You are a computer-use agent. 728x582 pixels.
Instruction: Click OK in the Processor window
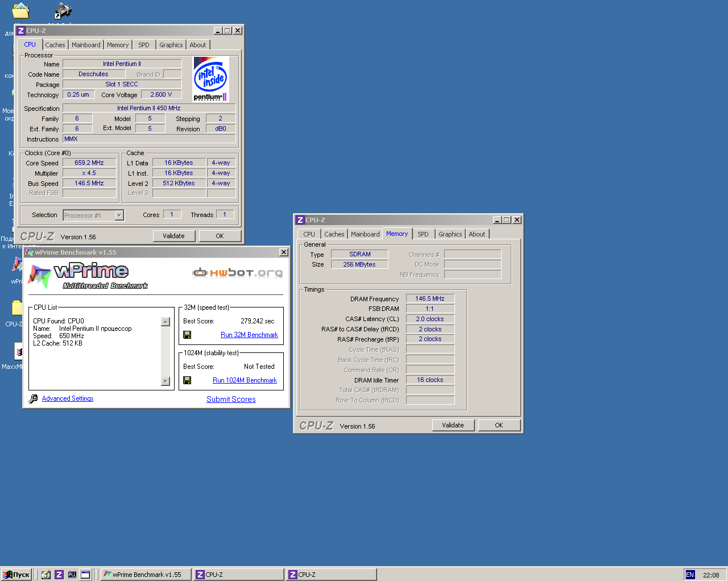(220, 236)
